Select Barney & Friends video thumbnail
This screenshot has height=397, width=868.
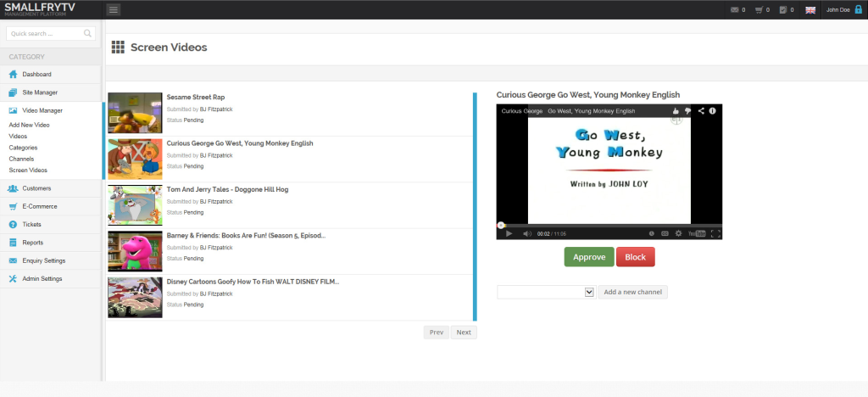point(135,251)
